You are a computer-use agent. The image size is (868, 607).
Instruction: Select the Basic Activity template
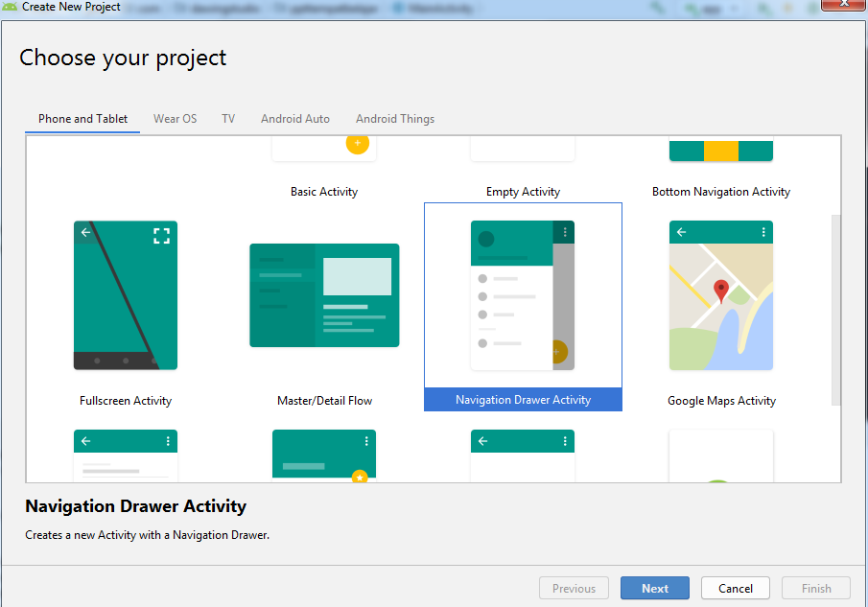[323, 191]
